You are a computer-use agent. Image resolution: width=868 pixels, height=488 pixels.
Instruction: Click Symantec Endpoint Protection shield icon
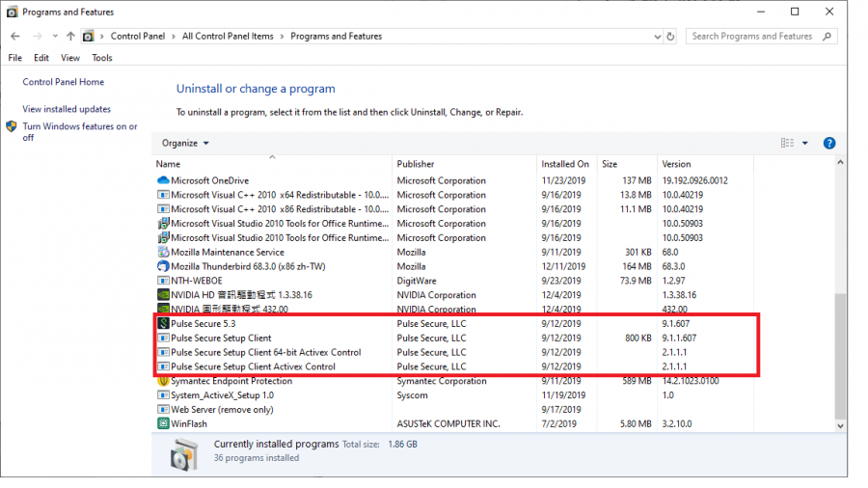[163, 381]
